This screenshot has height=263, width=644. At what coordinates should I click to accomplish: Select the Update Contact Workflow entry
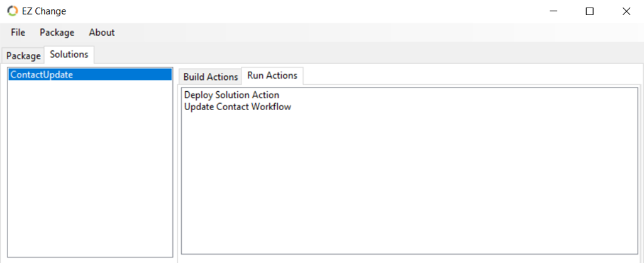tap(238, 107)
